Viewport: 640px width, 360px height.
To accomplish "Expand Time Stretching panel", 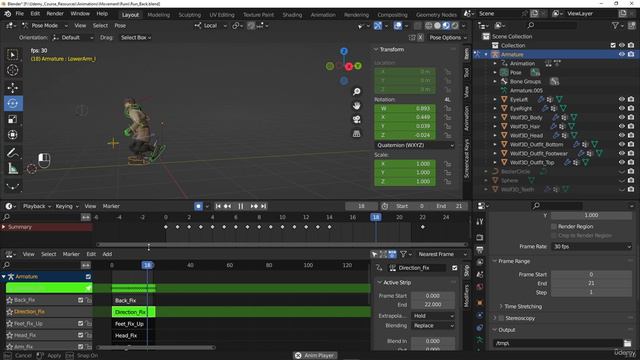I will tap(522, 306).
